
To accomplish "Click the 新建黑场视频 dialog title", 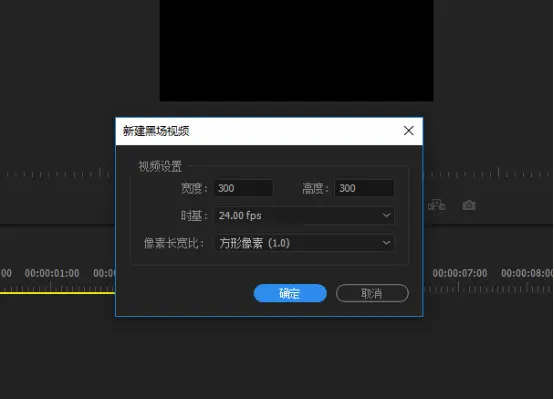I will pyautogui.click(x=156, y=131).
